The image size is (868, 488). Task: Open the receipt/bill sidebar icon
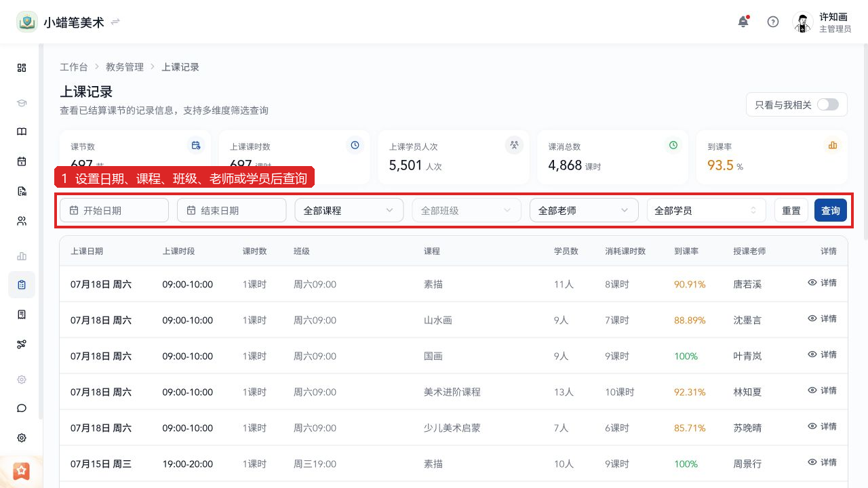coord(22,314)
